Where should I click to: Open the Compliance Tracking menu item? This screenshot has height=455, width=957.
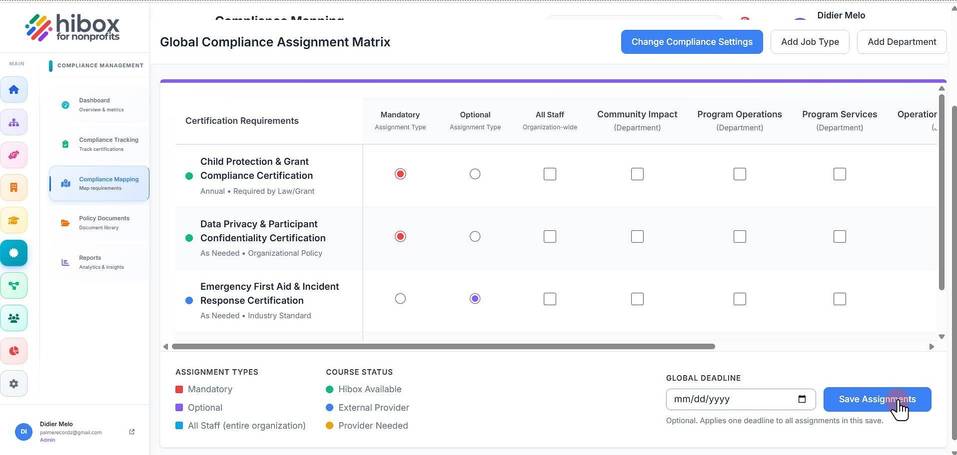(x=99, y=144)
